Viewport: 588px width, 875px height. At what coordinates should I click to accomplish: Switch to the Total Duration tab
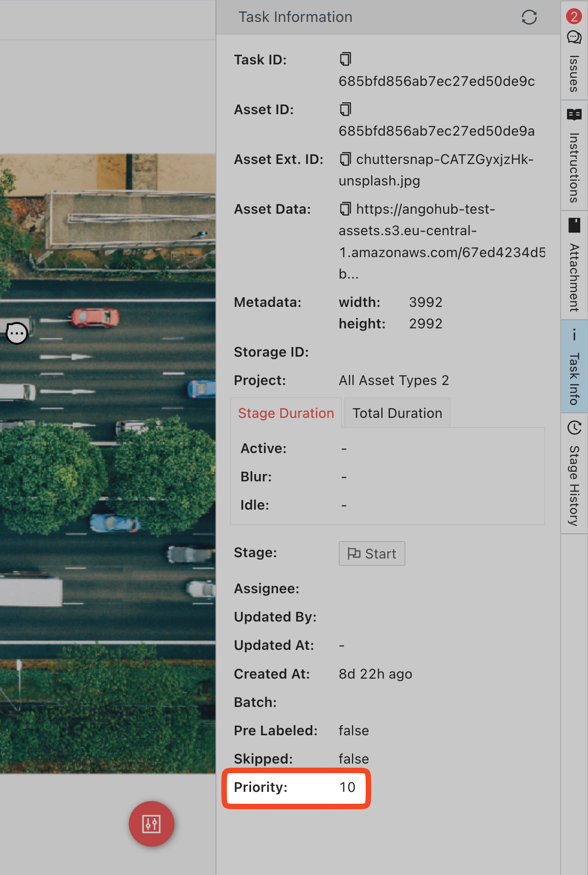tap(397, 413)
